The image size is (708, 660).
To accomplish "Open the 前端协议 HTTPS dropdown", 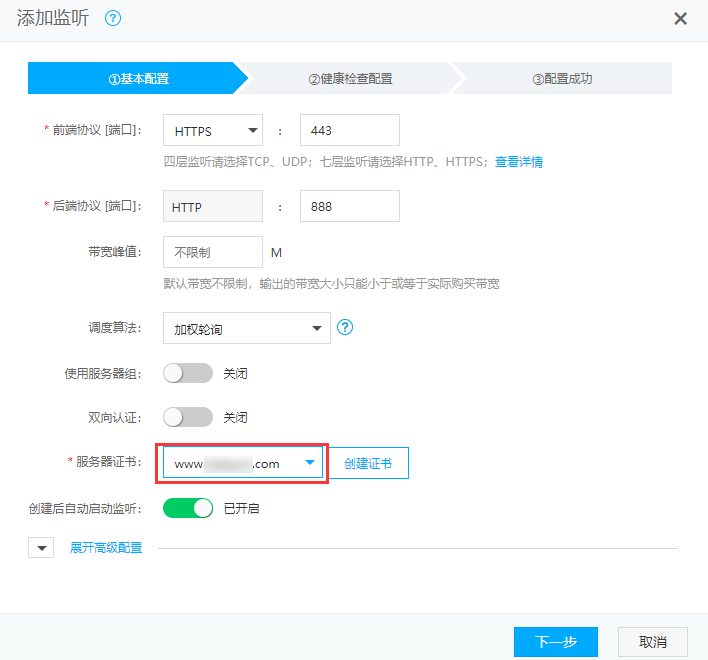I will coord(212,130).
